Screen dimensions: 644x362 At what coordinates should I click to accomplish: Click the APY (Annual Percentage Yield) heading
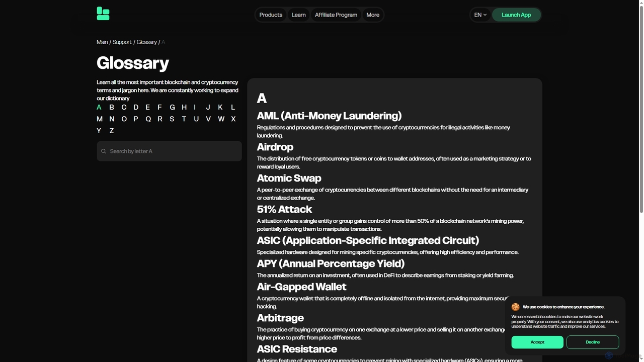click(331, 264)
